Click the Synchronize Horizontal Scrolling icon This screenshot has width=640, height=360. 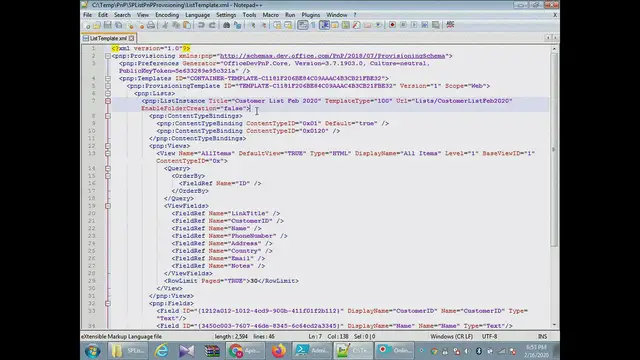[x=288, y=25]
